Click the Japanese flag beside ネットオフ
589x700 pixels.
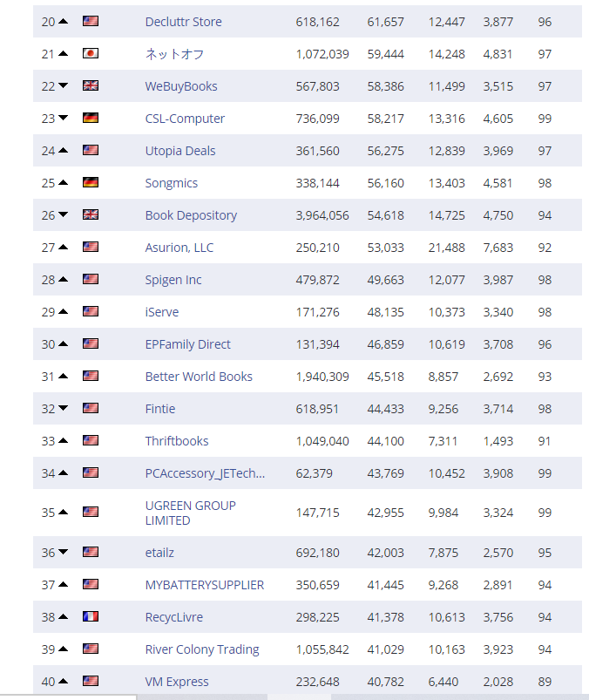pos(91,54)
